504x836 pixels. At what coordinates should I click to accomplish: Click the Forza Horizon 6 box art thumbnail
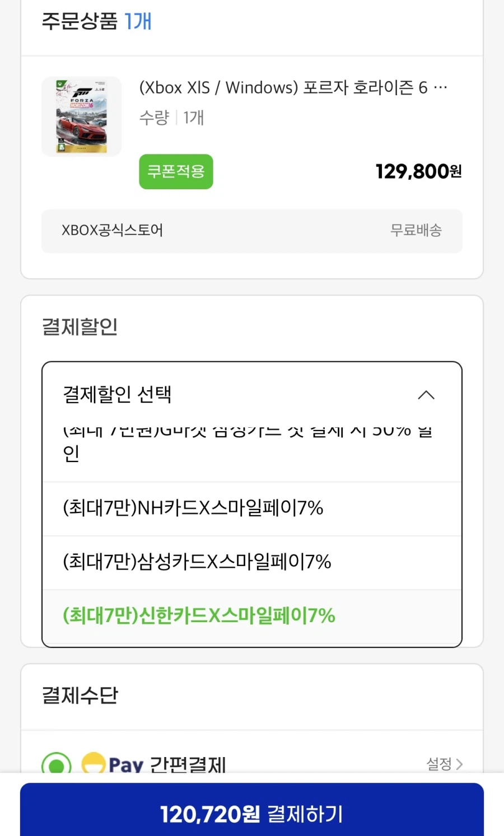(x=81, y=116)
